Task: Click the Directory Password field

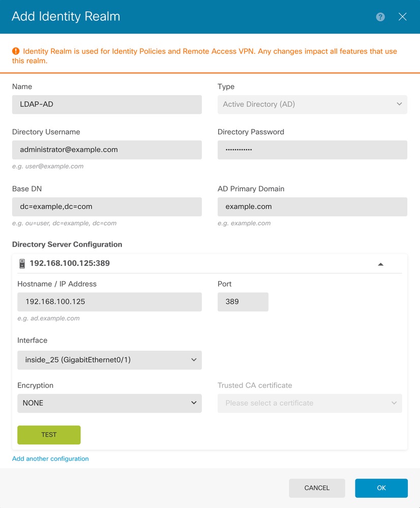Action: [312, 150]
